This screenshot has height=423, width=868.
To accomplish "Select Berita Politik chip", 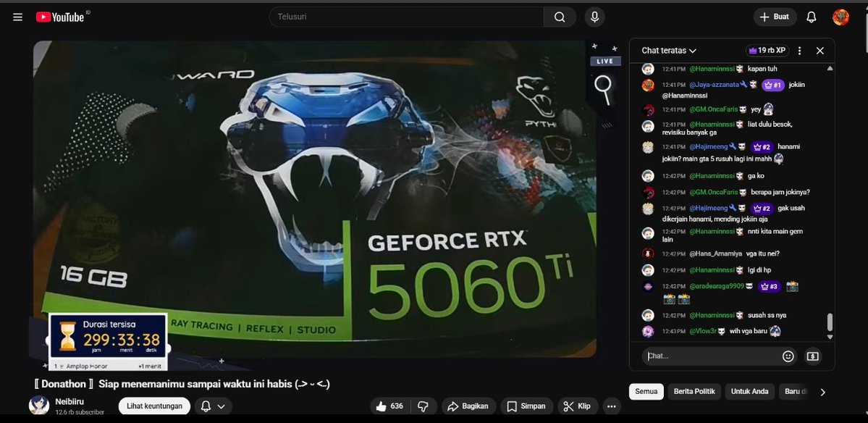I will (694, 391).
